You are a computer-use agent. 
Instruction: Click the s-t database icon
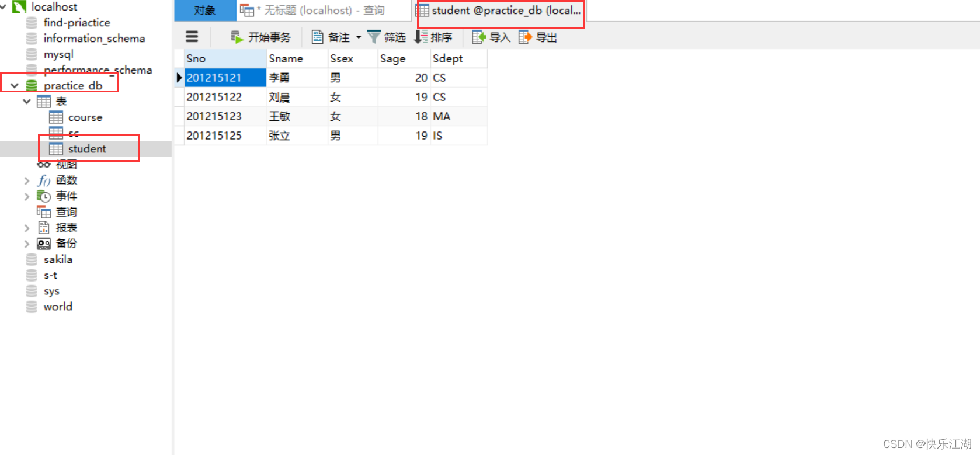pos(32,275)
